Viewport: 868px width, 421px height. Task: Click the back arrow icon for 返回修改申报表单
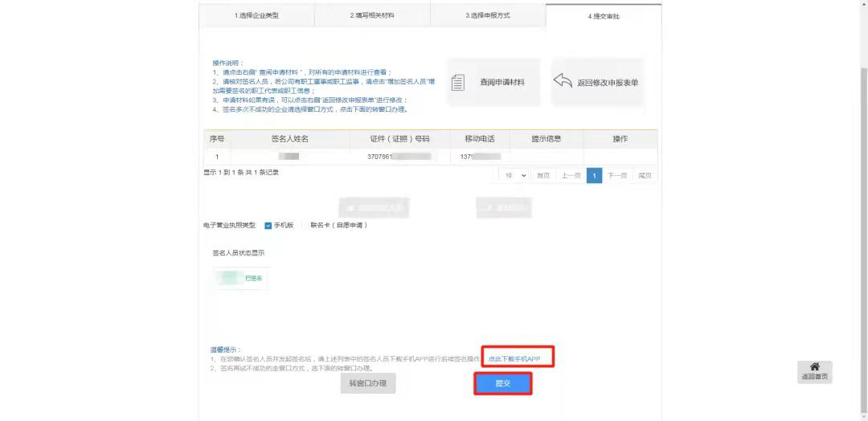point(563,82)
